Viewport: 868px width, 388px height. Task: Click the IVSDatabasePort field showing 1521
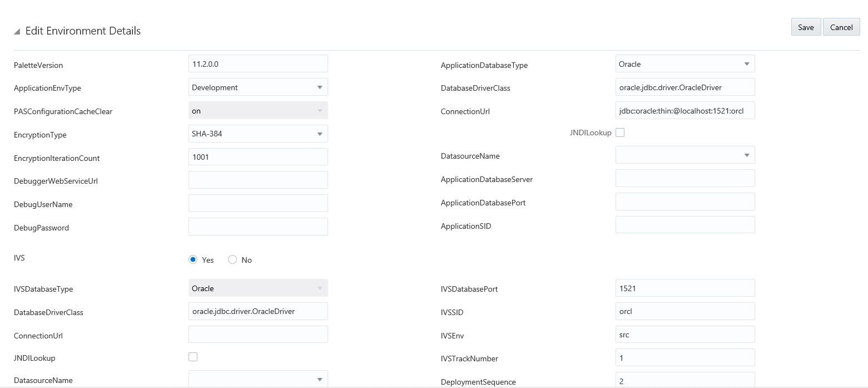coord(685,288)
